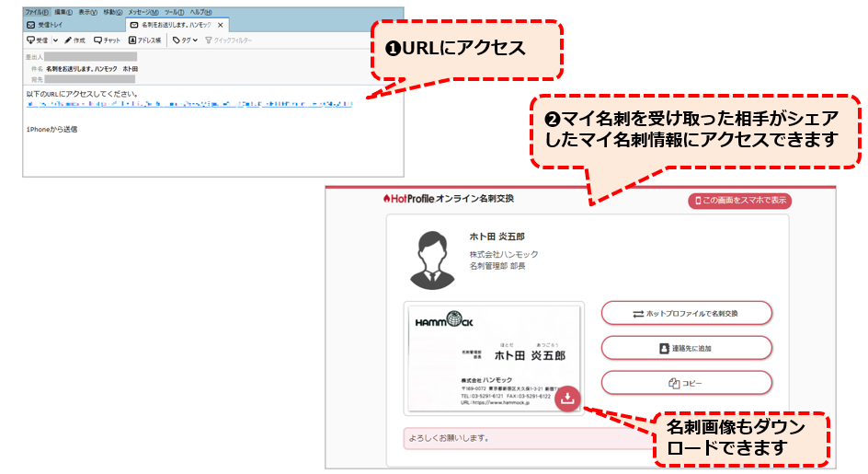Click the business card image thumbnail
This screenshot has height=474, width=868.
[x=494, y=358]
